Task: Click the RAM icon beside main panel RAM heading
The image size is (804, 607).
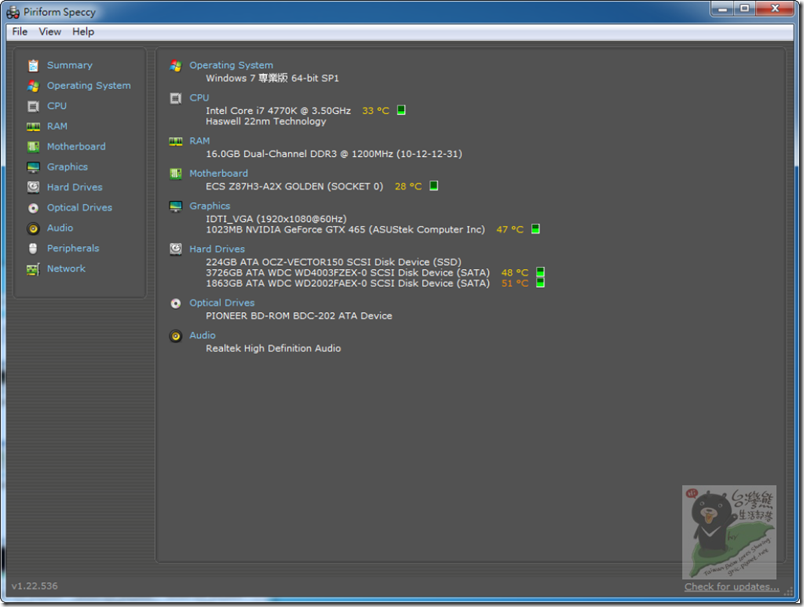Action: coord(175,141)
